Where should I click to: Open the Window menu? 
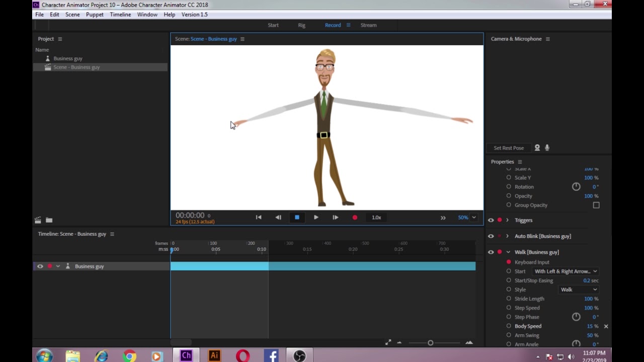click(147, 15)
